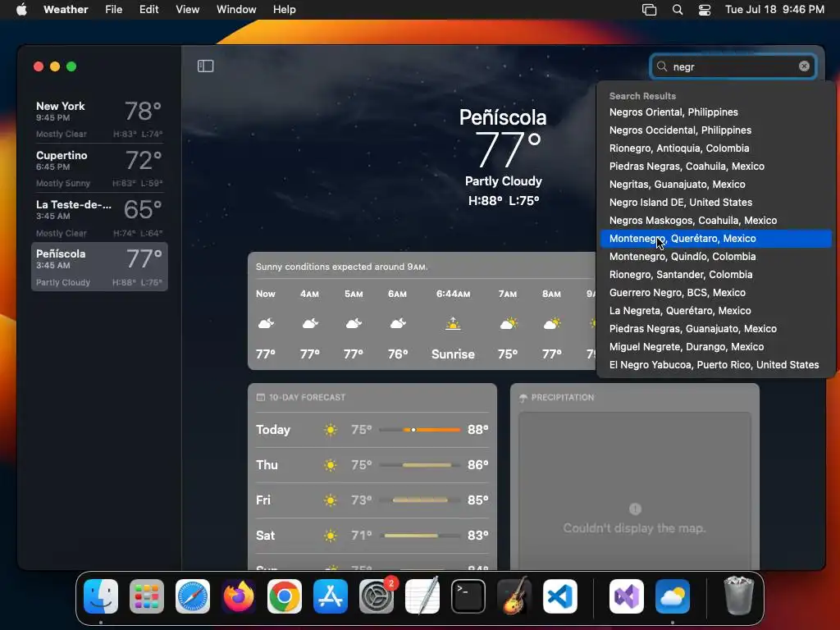Click the Weather app icon in the Dock

[x=673, y=596]
